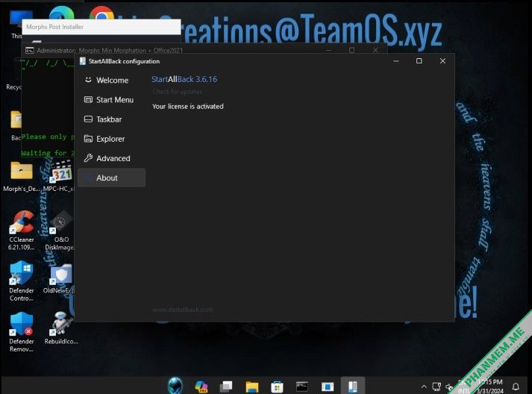This screenshot has width=532, height=394.
Task: Open Microsoft Store from the taskbar
Action: [278, 387]
